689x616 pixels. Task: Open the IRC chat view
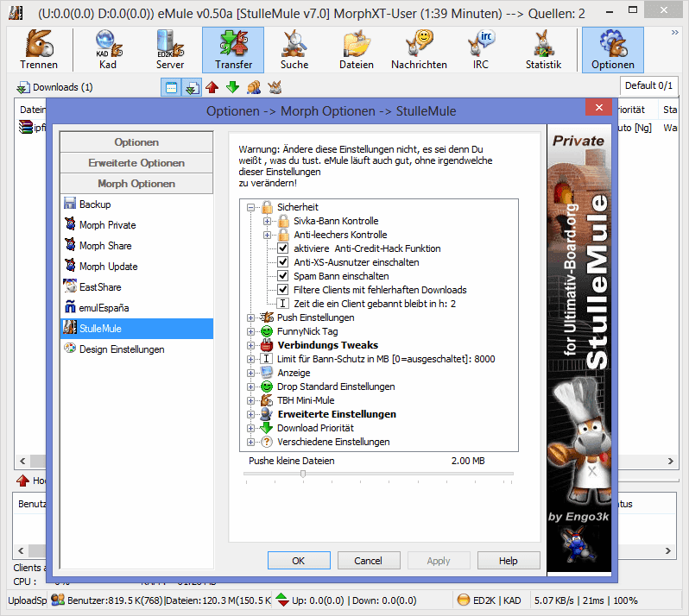point(481,50)
